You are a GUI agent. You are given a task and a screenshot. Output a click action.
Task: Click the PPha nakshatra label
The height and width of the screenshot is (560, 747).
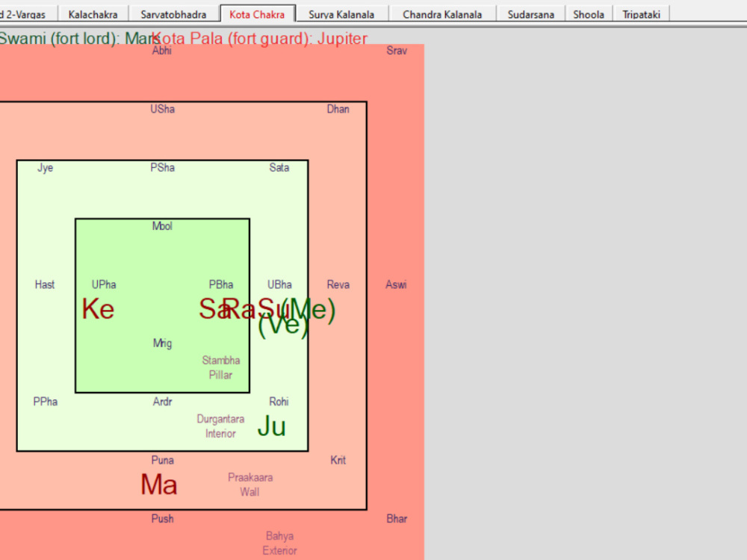point(46,402)
